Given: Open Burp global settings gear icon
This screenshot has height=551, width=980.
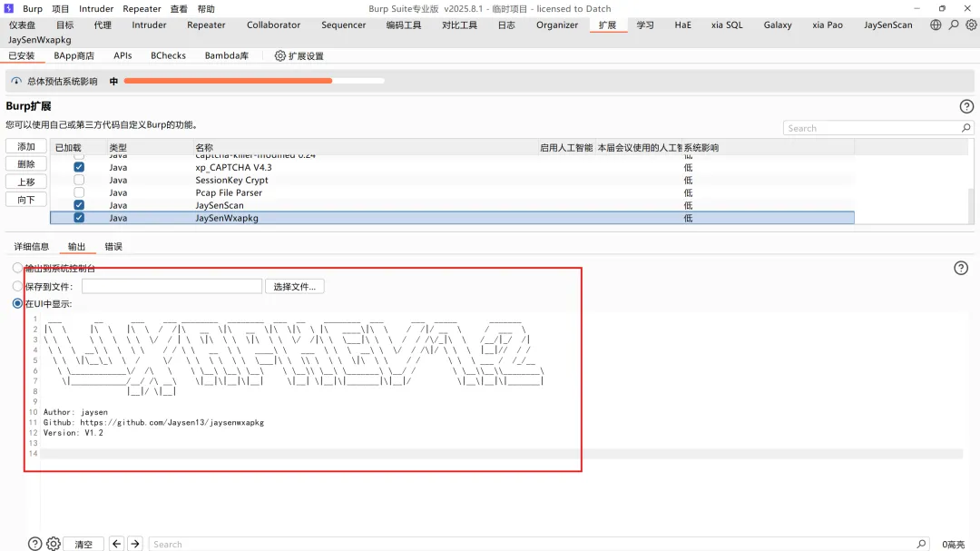Looking at the screenshot, I should pos(971,25).
